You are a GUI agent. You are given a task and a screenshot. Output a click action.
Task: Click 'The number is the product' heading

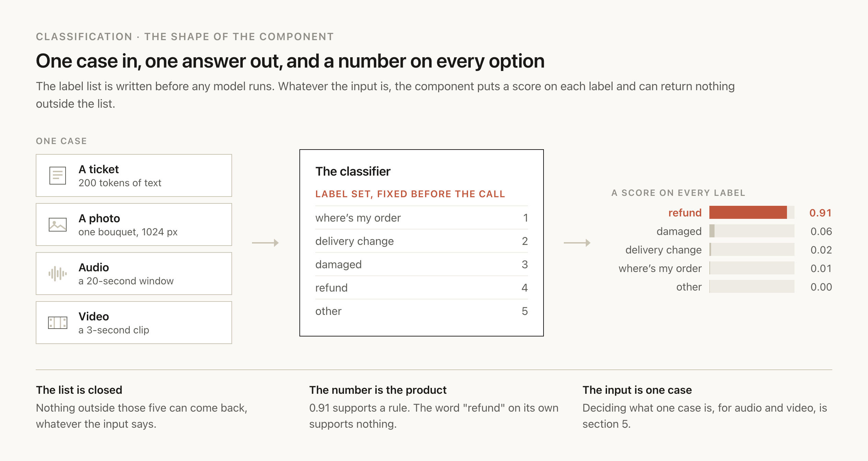pyautogui.click(x=378, y=390)
